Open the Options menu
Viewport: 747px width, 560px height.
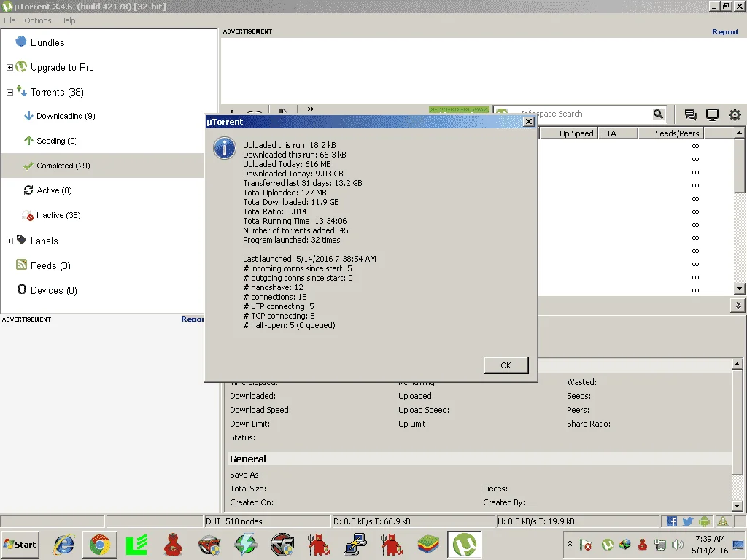[x=38, y=20]
